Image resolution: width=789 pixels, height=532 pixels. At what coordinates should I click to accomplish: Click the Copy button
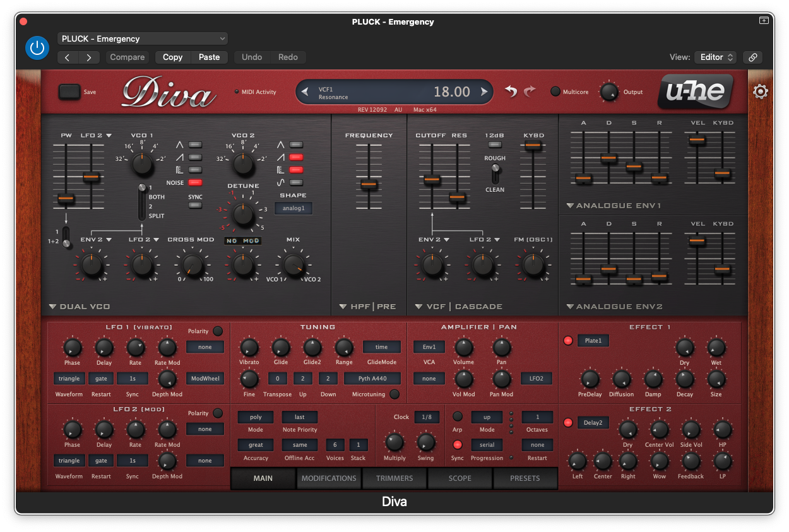[x=173, y=57]
